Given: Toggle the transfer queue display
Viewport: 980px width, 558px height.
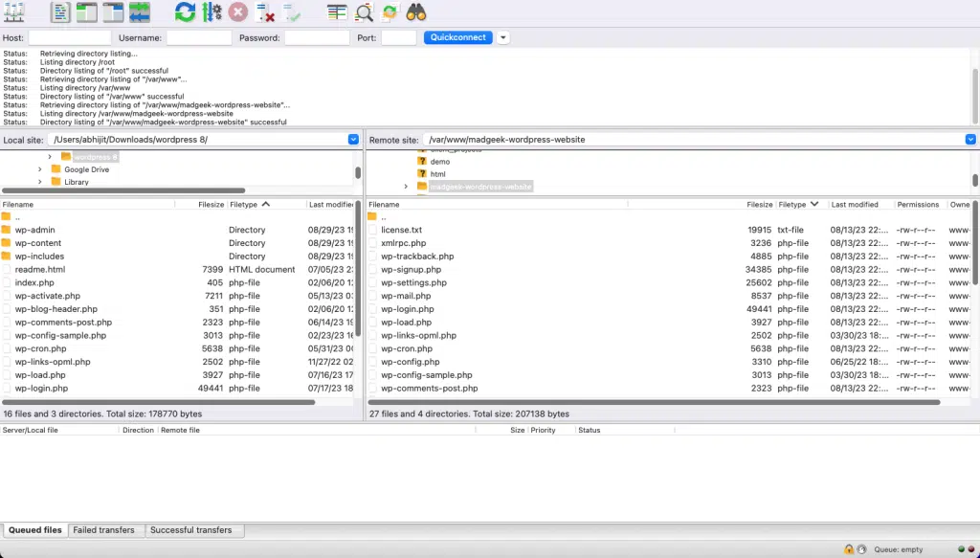Looking at the screenshot, I should coord(140,12).
